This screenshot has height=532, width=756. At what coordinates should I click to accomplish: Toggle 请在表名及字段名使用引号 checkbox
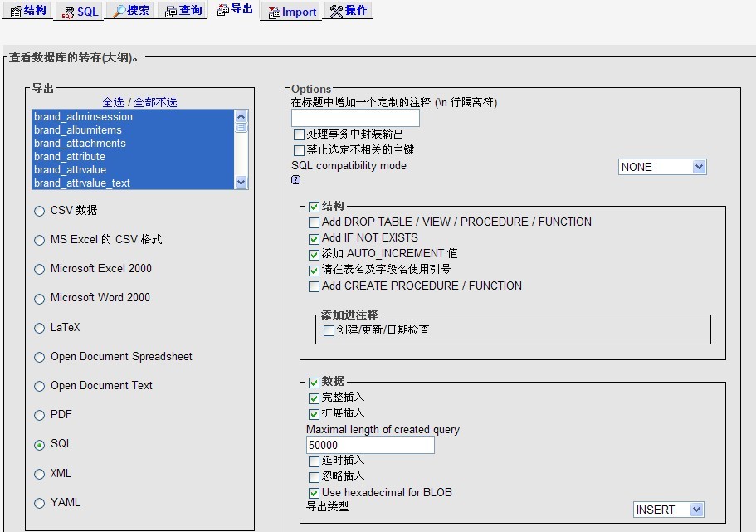314,270
